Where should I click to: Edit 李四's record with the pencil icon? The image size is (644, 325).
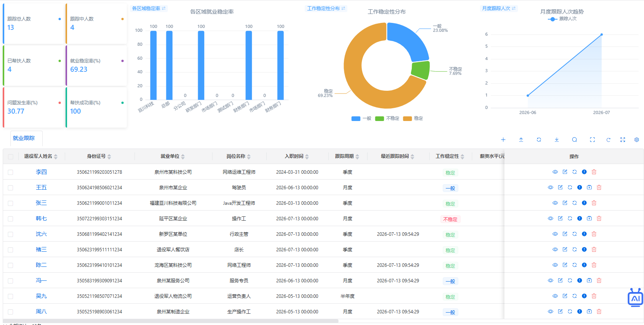click(x=565, y=172)
